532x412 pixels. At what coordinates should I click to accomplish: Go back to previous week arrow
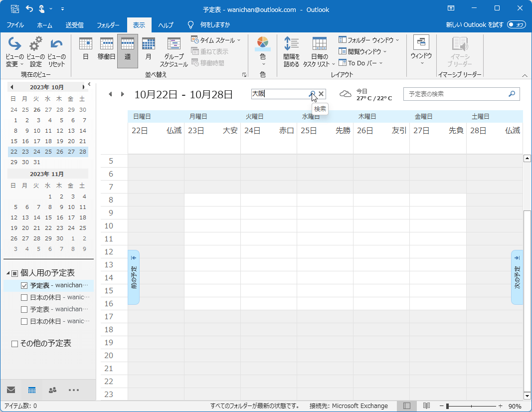[110, 94]
